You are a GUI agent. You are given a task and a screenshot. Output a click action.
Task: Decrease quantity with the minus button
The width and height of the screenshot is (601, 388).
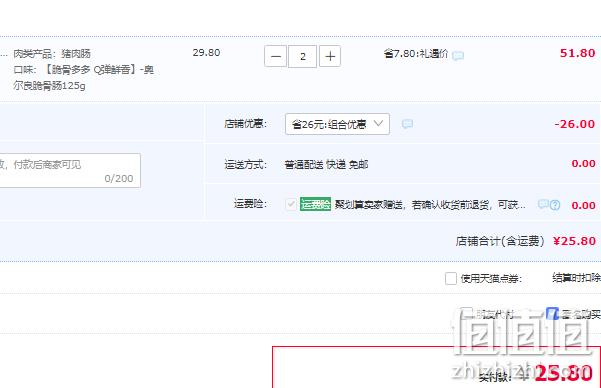(275, 56)
